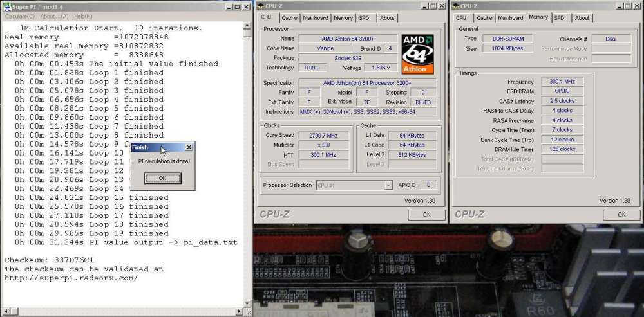Switch to Cache tab in right CPU-Z window
Image resolution: width=644 pixels, height=317 pixels.
click(484, 18)
